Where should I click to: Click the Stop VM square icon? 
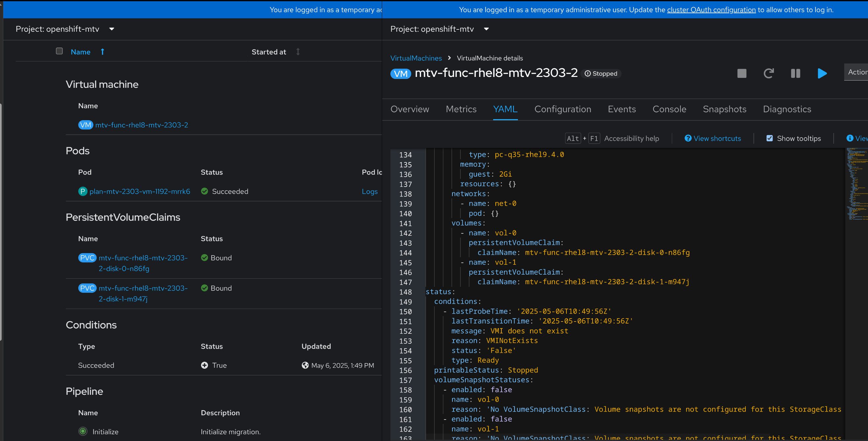pos(741,73)
